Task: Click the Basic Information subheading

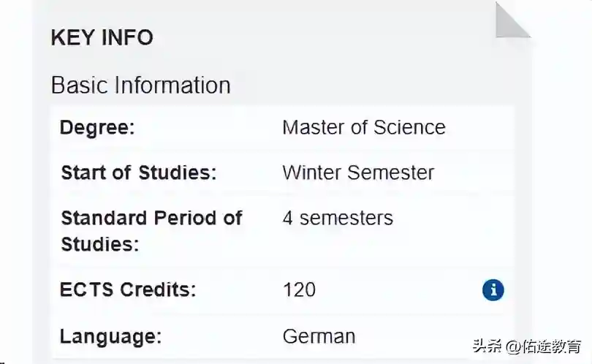Action: (141, 86)
